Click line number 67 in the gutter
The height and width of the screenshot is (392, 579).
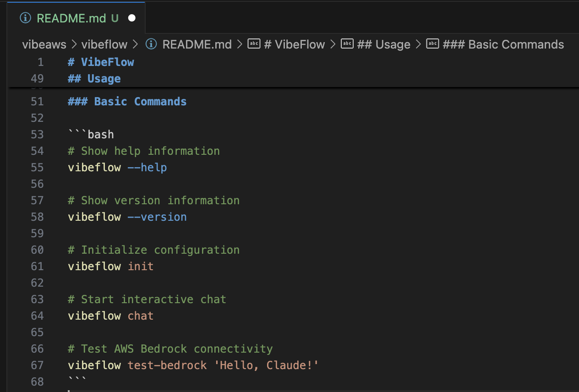[x=37, y=365]
